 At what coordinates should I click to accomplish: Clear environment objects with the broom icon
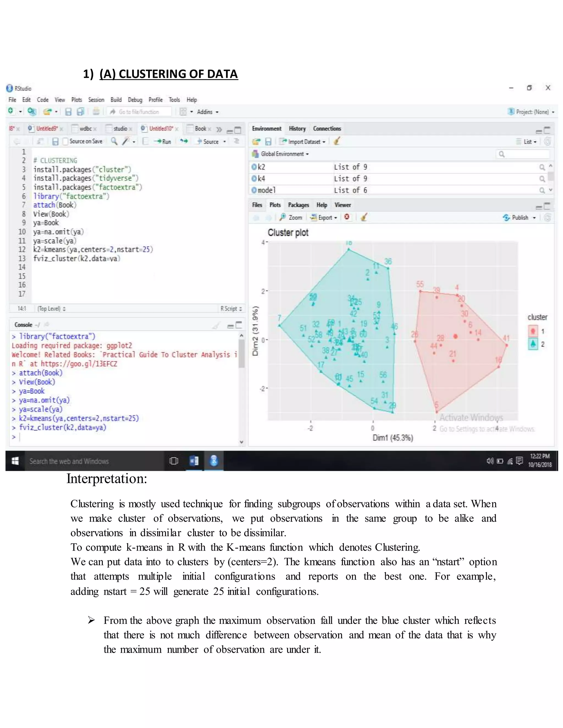click(x=337, y=141)
